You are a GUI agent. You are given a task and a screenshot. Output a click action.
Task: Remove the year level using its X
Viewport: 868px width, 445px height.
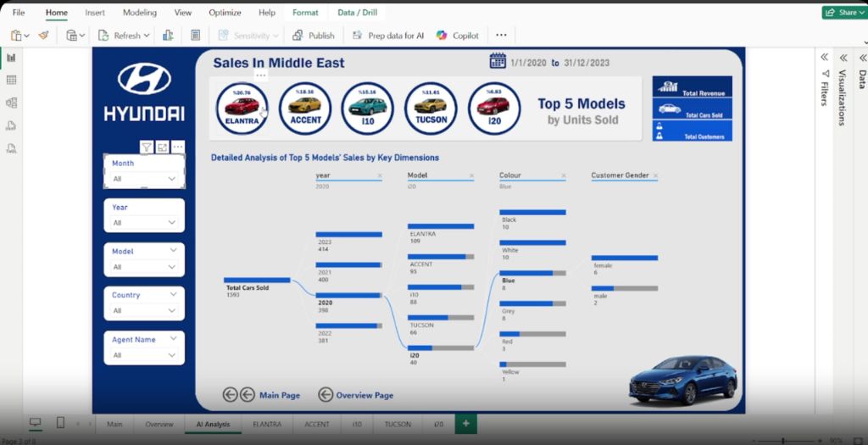tap(379, 175)
